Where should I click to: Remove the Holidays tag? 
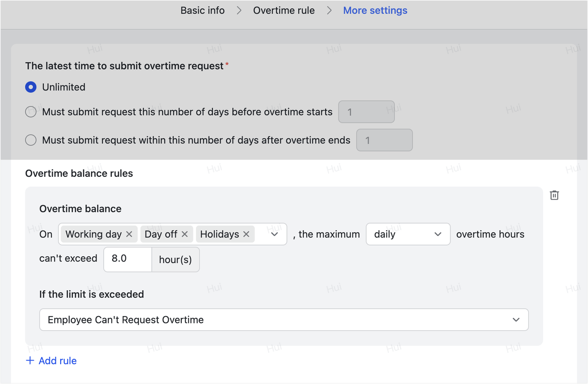point(246,234)
